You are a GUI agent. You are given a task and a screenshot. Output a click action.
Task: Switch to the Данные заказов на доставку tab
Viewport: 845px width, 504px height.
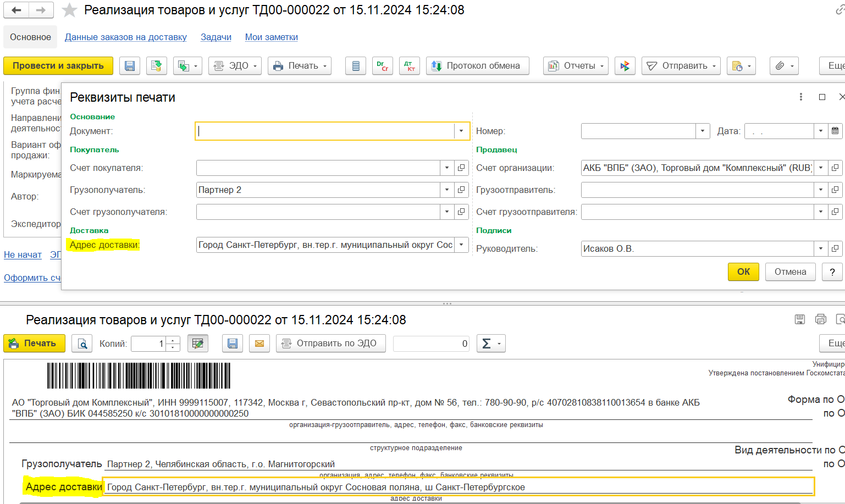126,37
